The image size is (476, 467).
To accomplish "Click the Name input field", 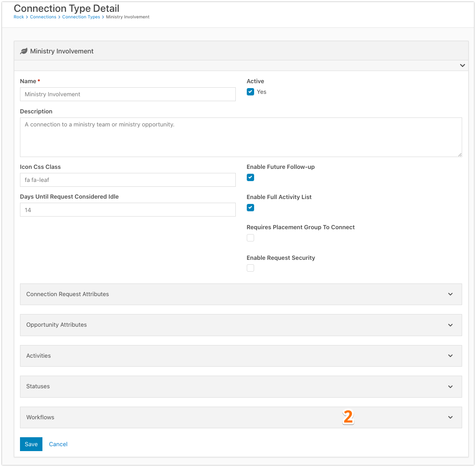I will [128, 95].
